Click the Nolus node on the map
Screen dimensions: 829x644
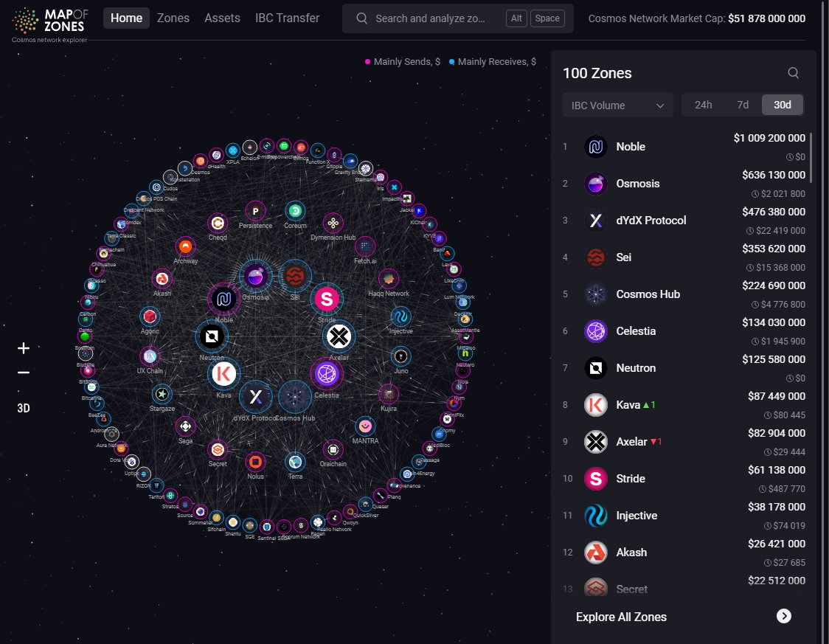[x=255, y=462]
